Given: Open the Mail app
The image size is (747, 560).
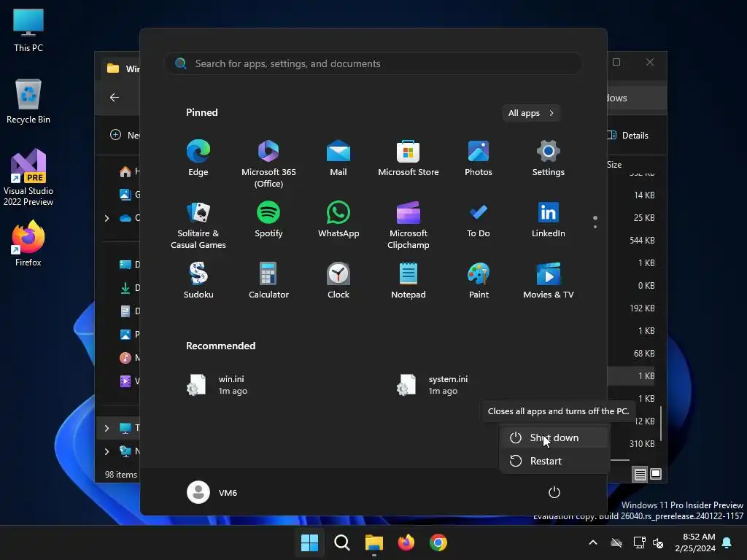Looking at the screenshot, I should 338,158.
